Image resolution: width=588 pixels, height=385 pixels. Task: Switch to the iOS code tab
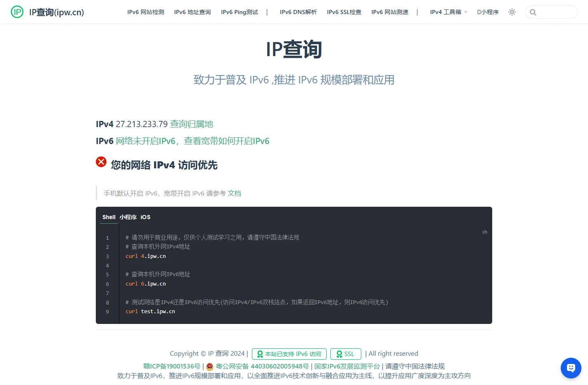pos(145,217)
